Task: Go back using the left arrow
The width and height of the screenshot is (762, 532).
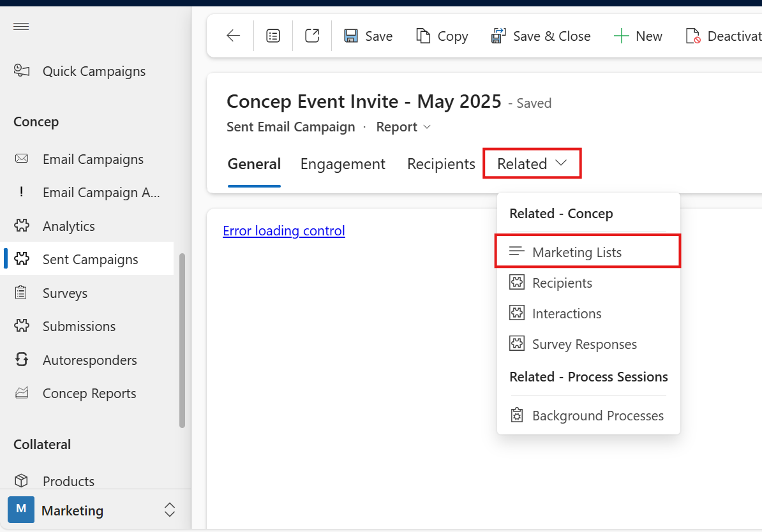Action: click(x=234, y=36)
